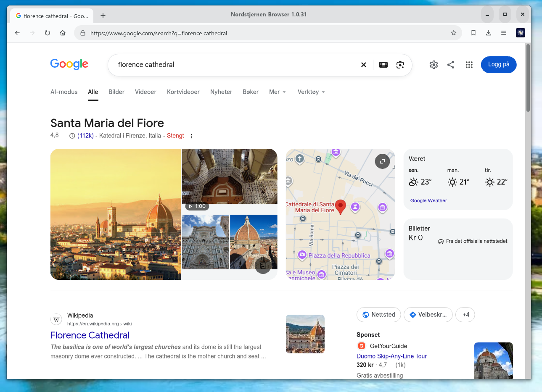The width and height of the screenshot is (542, 392).
Task: Open the on-screen keyboard input tool
Action: 383,65
